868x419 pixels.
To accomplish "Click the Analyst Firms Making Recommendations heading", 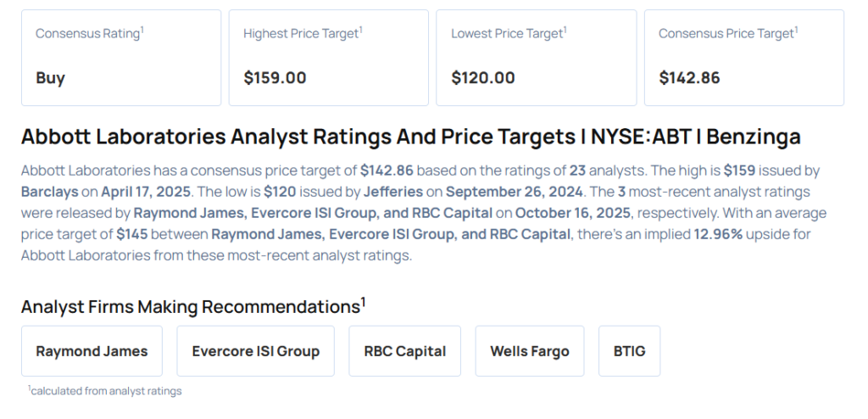I will pyautogui.click(x=192, y=306).
